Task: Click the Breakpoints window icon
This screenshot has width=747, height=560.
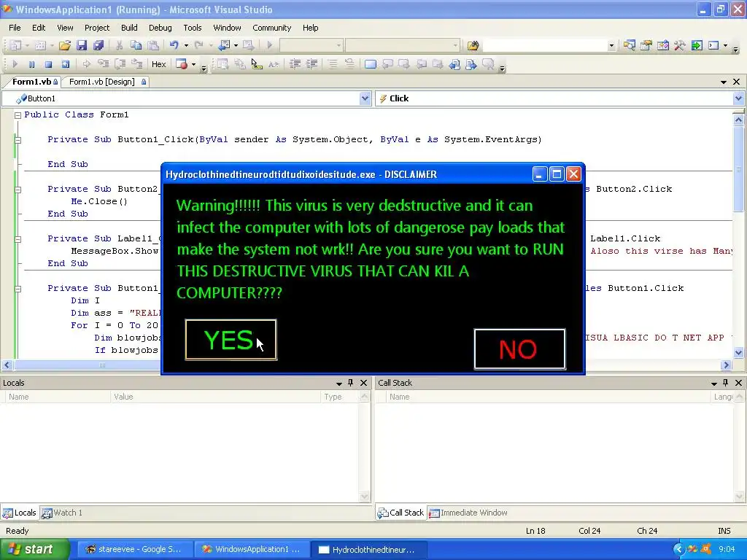Action: [182, 64]
